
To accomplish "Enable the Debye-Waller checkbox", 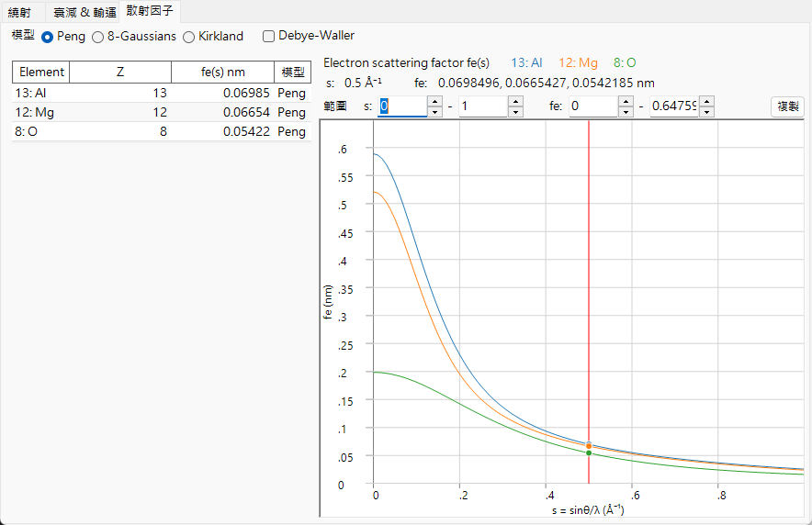I will click(268, 36).
